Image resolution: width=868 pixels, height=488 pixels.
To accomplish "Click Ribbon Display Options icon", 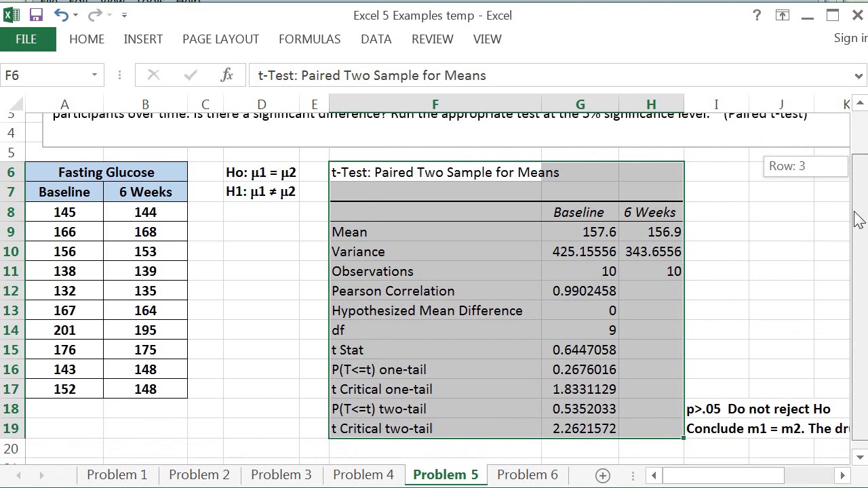I will click(783, 15).
